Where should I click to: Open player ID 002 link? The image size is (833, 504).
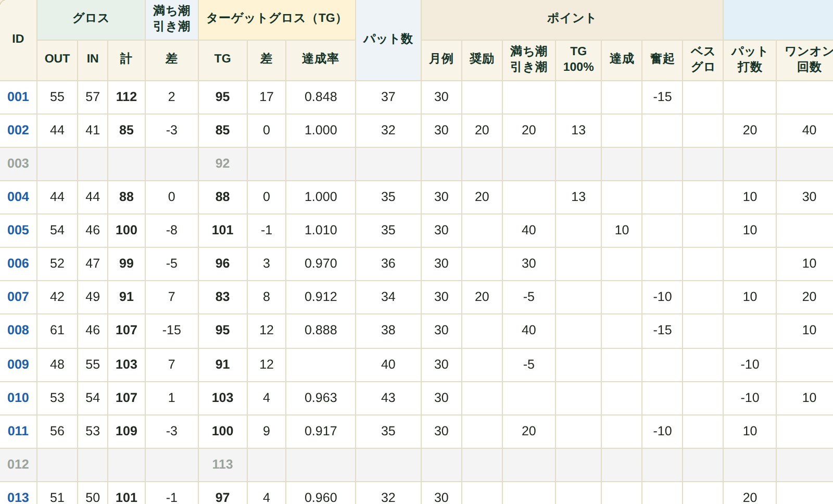pos(18,130)
